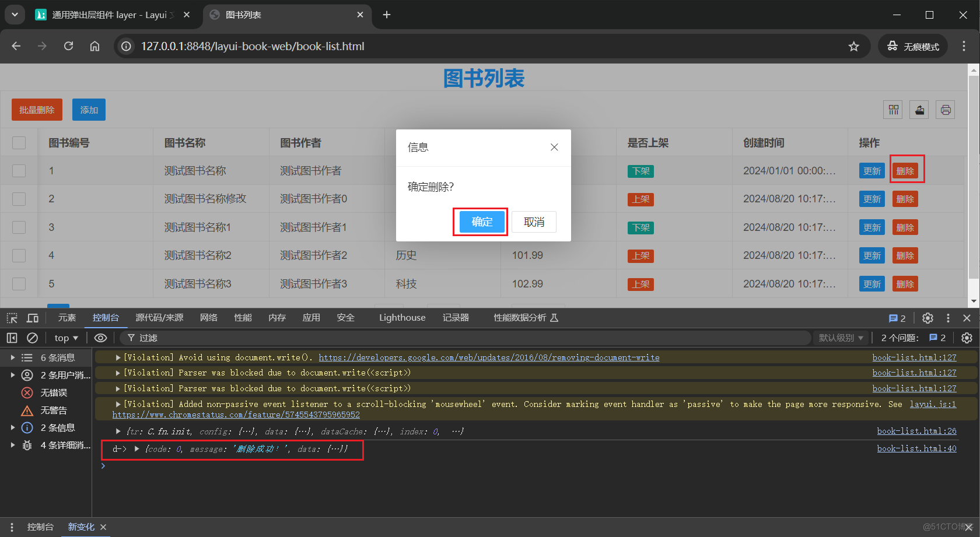Screen dimensions: 980x537
Task: Check the checkbox for book row 1
Action: tap(19, 171)
